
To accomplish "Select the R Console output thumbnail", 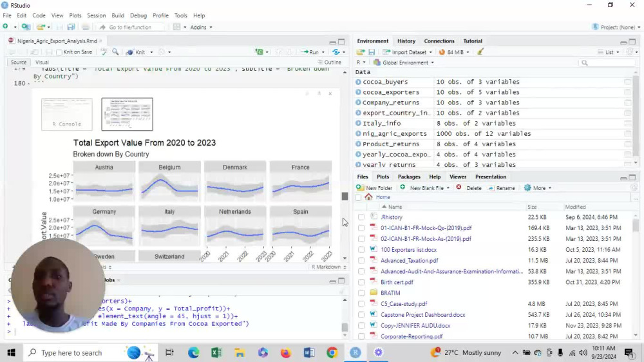I will [66, 114].
